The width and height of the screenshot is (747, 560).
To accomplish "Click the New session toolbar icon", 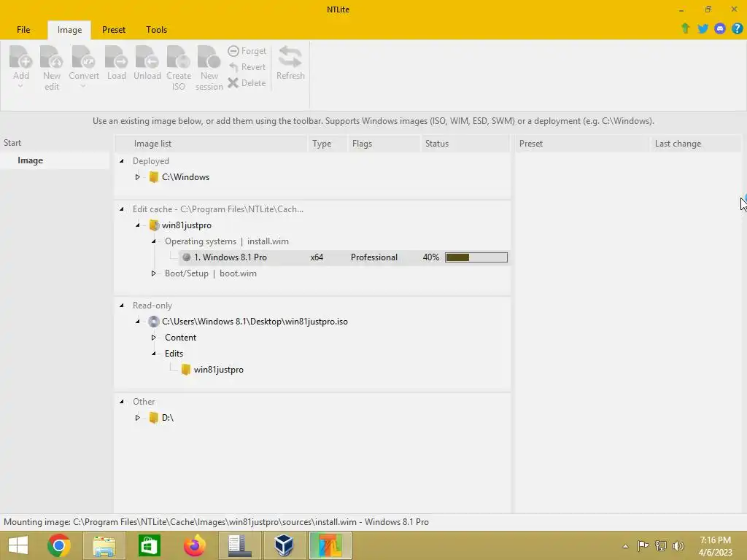I will 209,57.
